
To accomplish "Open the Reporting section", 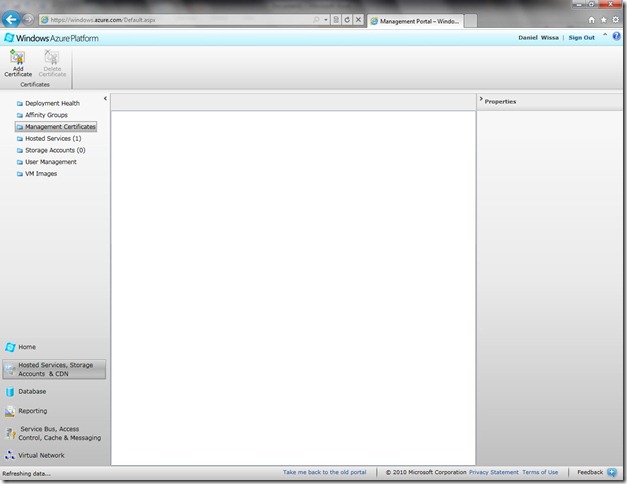I will point(32,411).
